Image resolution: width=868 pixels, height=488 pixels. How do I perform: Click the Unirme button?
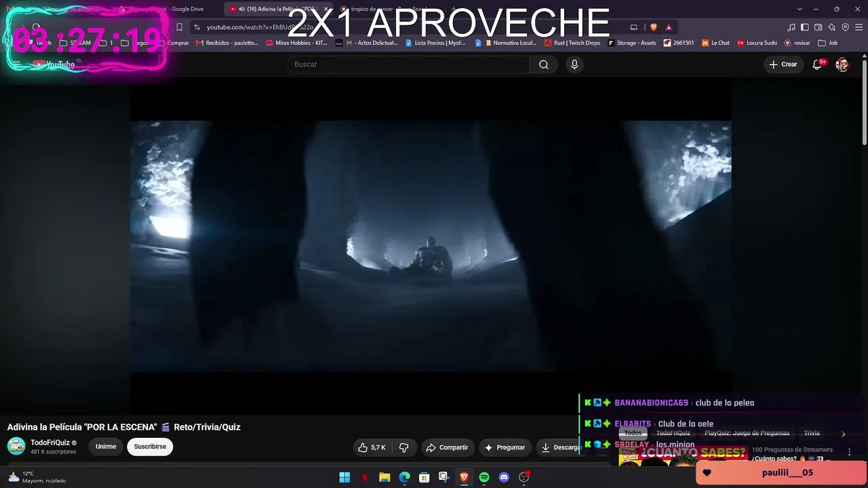coord(106,447)
